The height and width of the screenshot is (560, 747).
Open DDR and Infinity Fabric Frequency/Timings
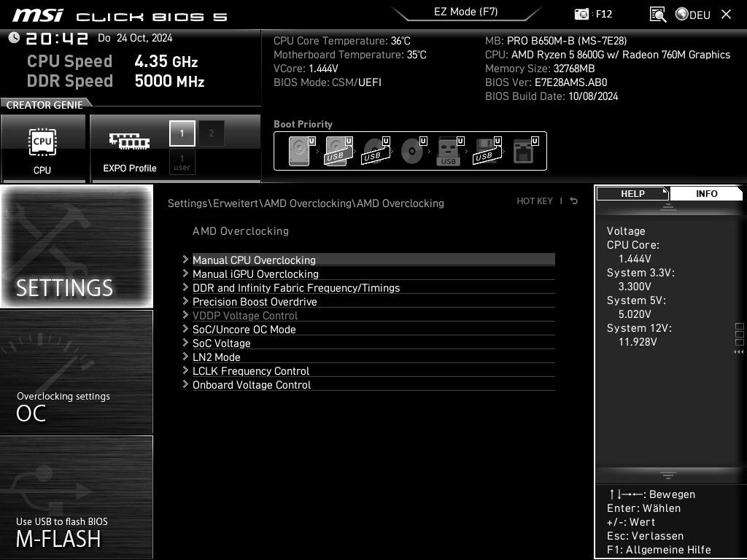click(373, 287)
